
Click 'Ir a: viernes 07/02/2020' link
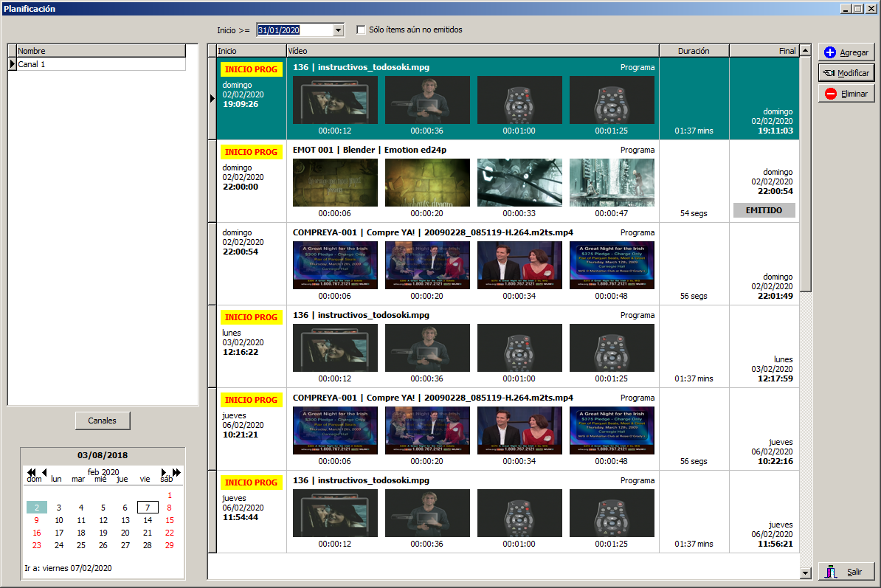point(68,568)
